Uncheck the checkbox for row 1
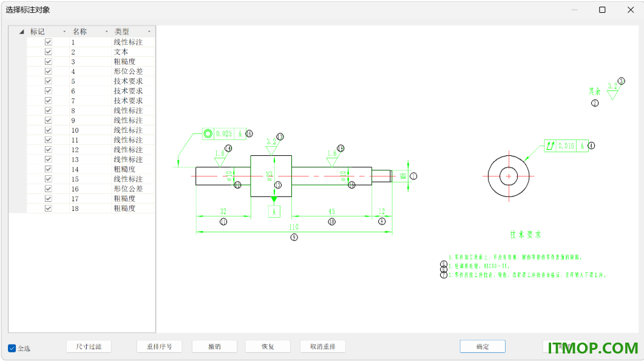The width and height of the screenshot is (644, 362). [x=49, y=42]
